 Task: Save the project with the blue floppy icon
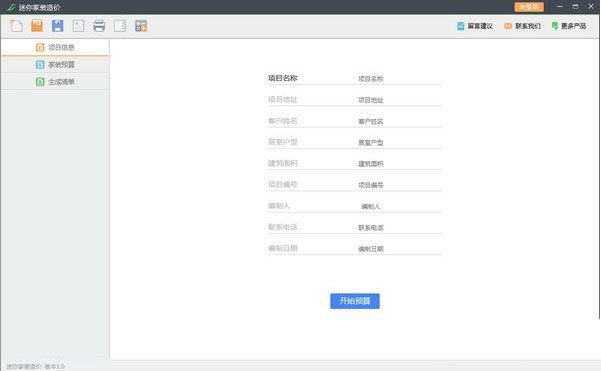pyautogui.click(x=58, y=26)
